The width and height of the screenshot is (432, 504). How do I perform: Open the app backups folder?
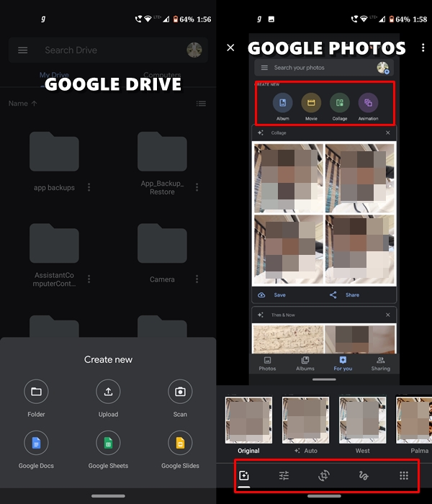pos(54,152)
